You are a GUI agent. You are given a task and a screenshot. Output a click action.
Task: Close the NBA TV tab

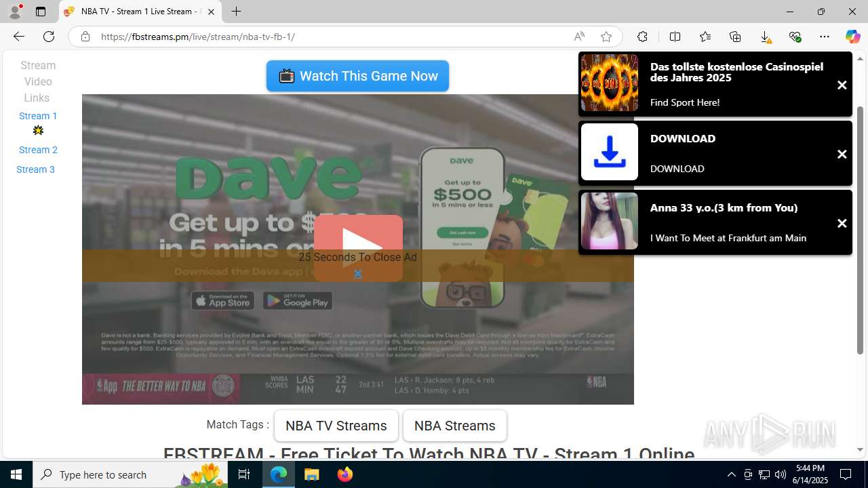211,12
